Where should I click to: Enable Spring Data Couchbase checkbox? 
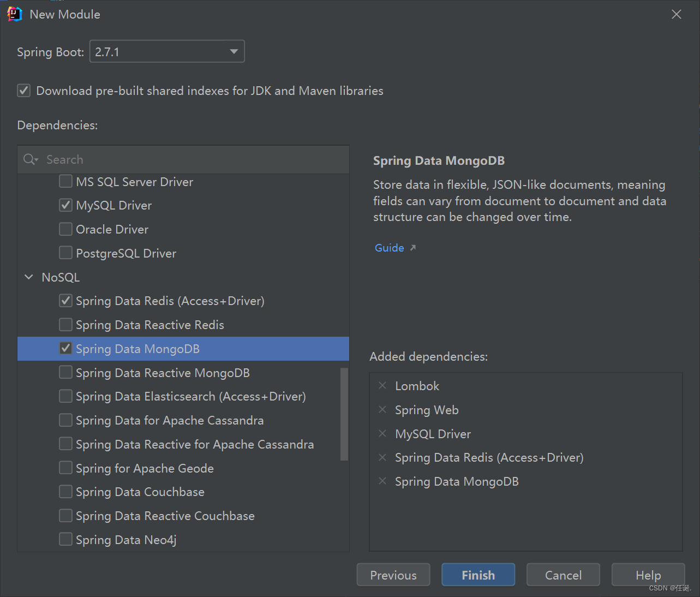pos(65,492)
